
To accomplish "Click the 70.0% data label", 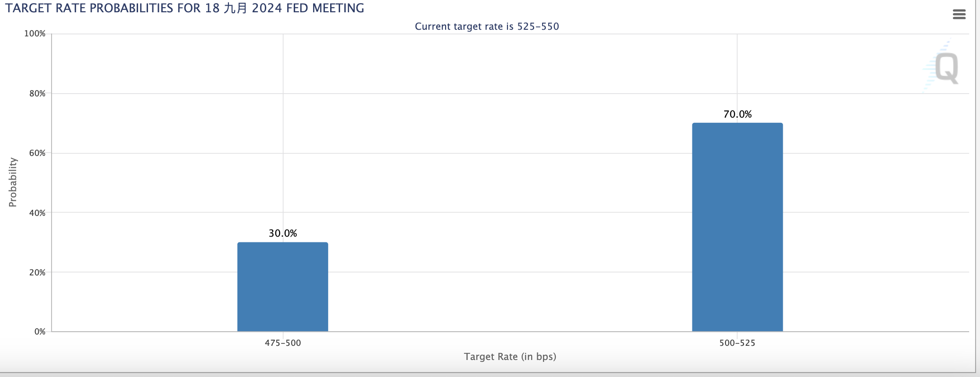I will (737, 114).
